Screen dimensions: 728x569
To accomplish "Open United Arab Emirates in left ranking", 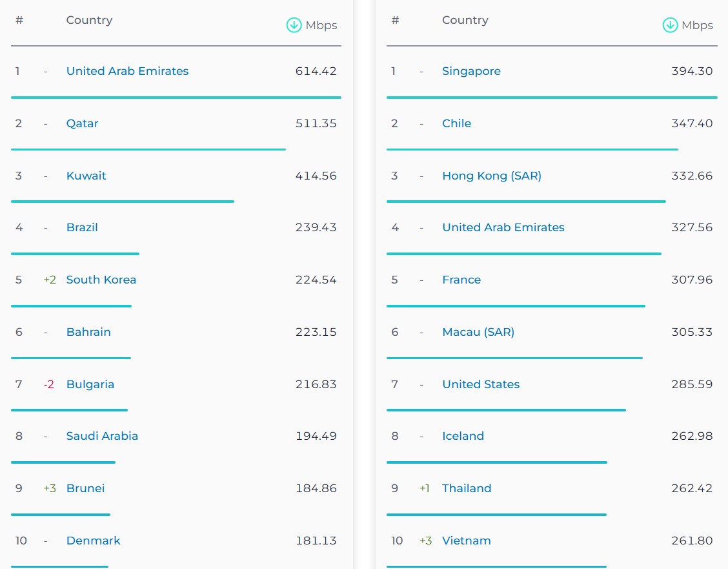I will click(x=127, y=71).
